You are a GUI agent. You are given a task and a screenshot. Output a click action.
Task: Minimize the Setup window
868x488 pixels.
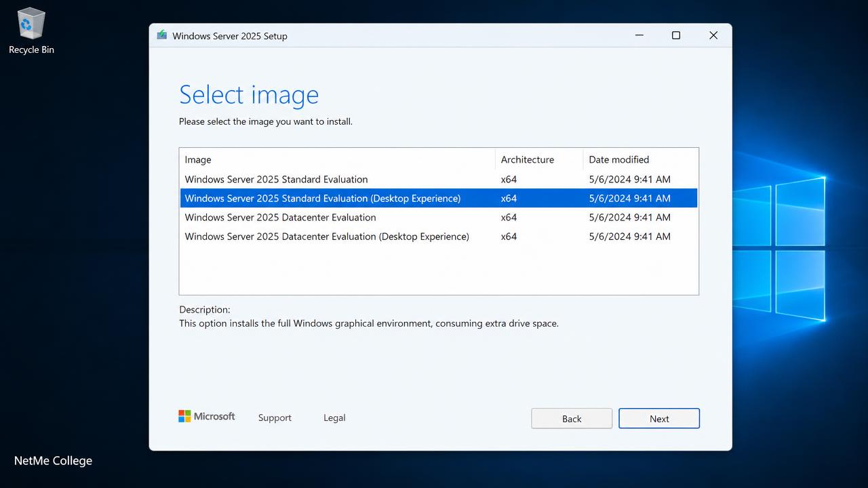[639, 35]
